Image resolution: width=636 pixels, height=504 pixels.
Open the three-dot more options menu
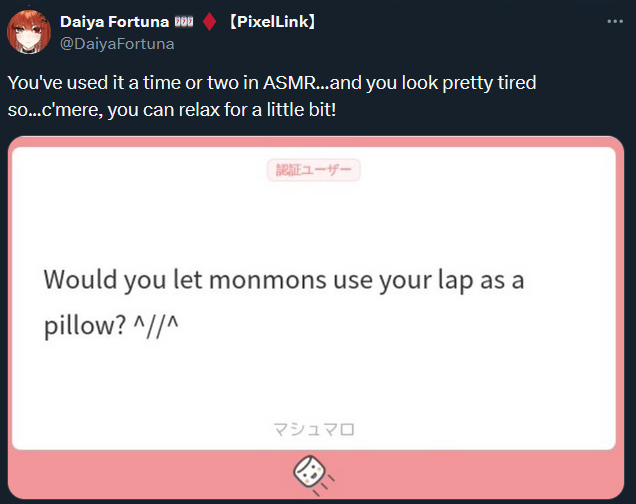[615, 21]
